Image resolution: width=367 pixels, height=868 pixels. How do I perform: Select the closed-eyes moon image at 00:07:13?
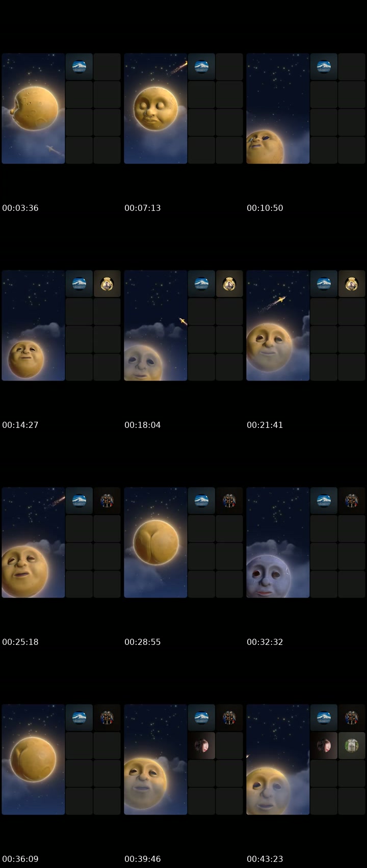click(x=155, y=108)
